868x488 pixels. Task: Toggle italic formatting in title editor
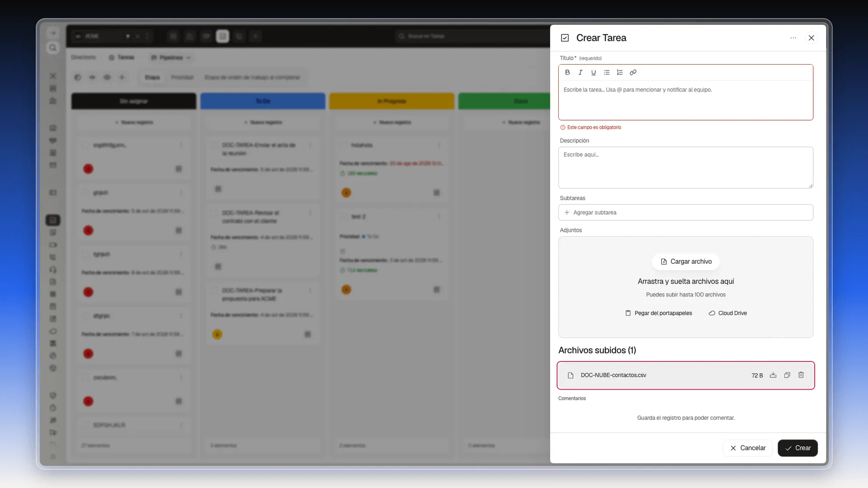[580, 72]
